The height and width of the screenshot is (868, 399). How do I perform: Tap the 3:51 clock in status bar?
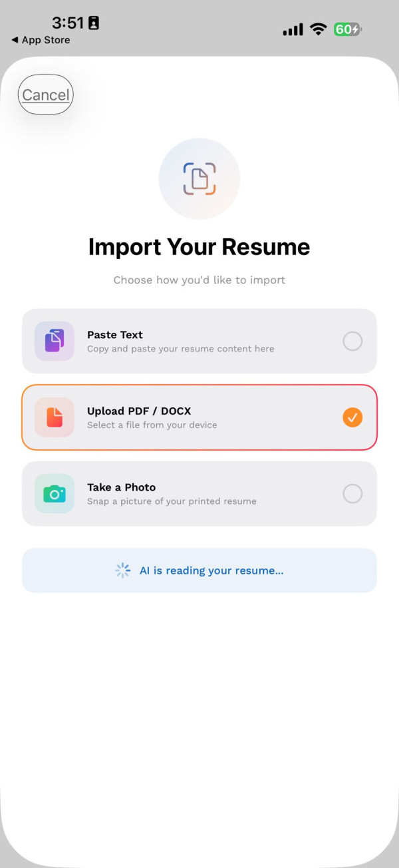[68, 23]
